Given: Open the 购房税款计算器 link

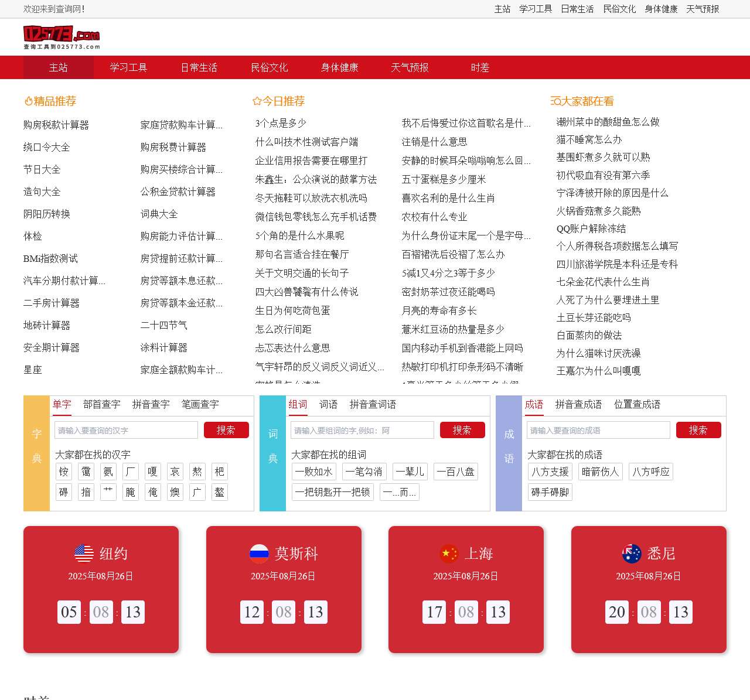Looking at the screenshot, I should [57, 124].
